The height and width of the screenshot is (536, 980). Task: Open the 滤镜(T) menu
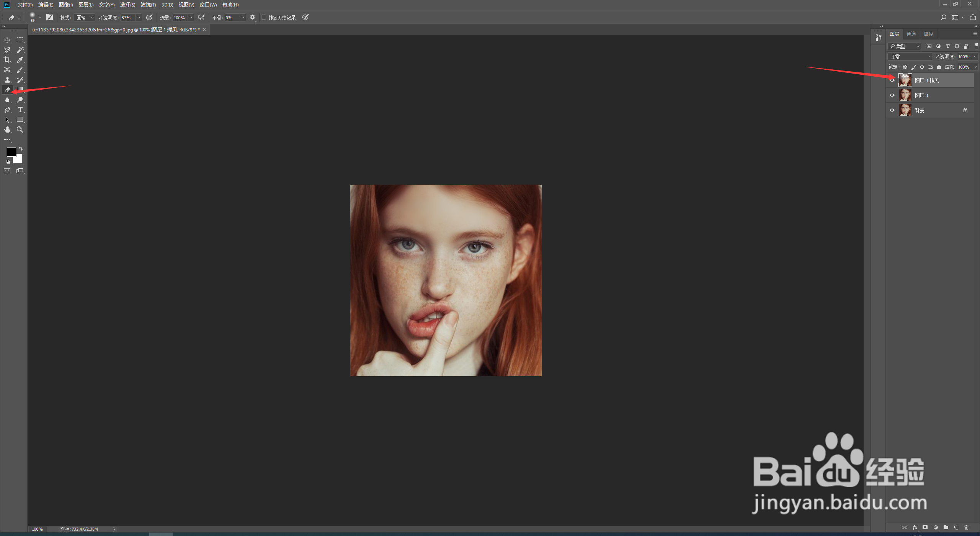tap(148, 5)
